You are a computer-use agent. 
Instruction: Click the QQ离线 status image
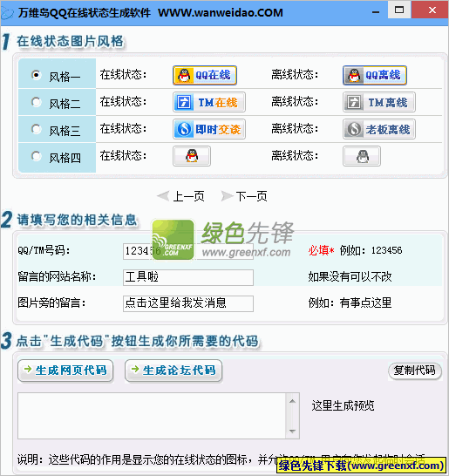point(375,75)
